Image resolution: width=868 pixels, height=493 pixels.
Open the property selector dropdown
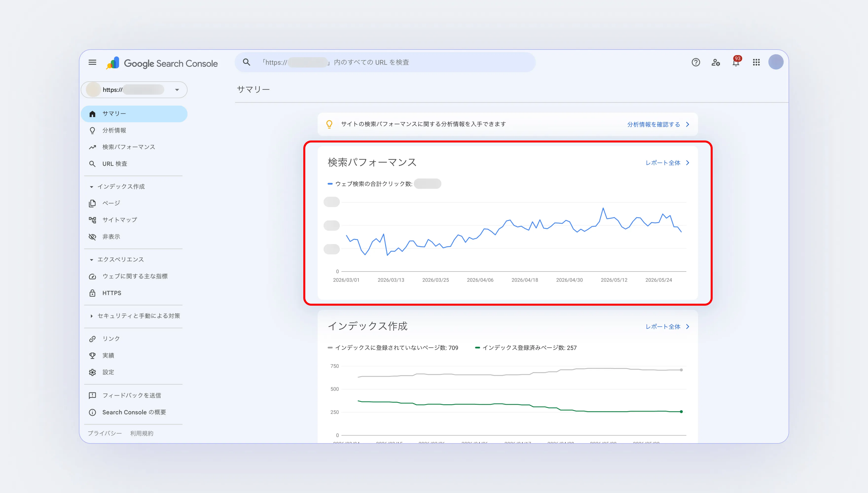[x=134, y=90]
